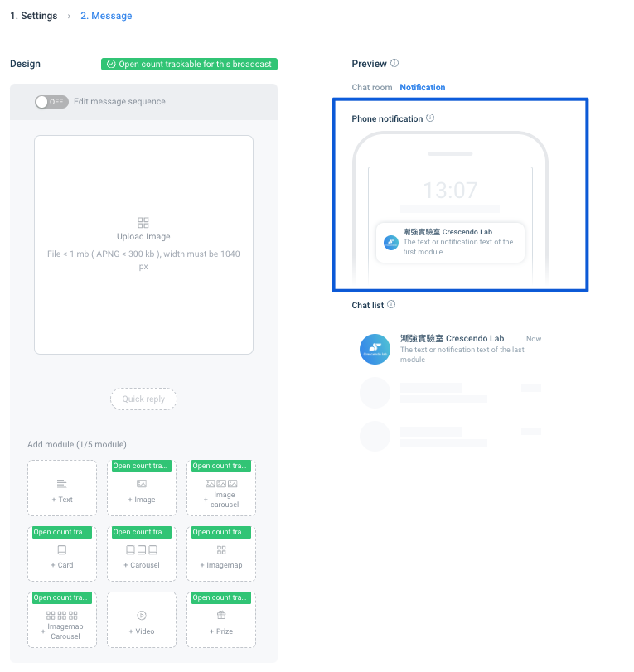Click the Upload Image area icon

point(143,223)
